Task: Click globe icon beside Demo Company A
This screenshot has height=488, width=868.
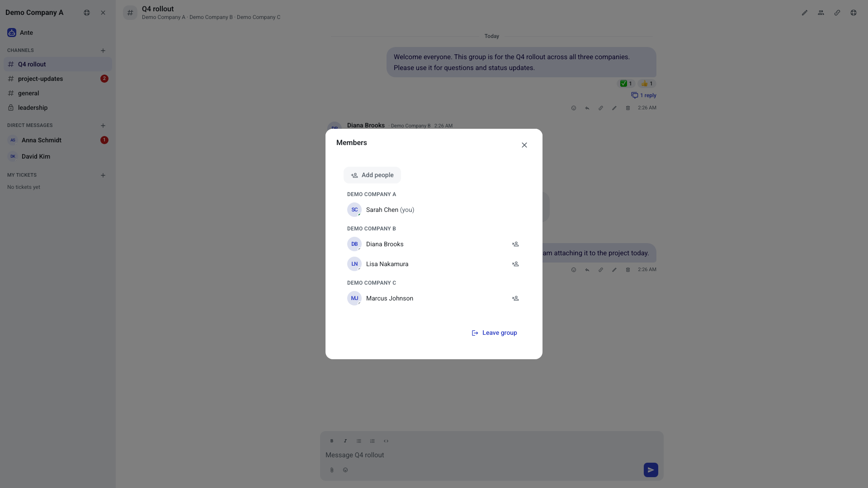Action: pyautogui.click(x=87, y=13)
